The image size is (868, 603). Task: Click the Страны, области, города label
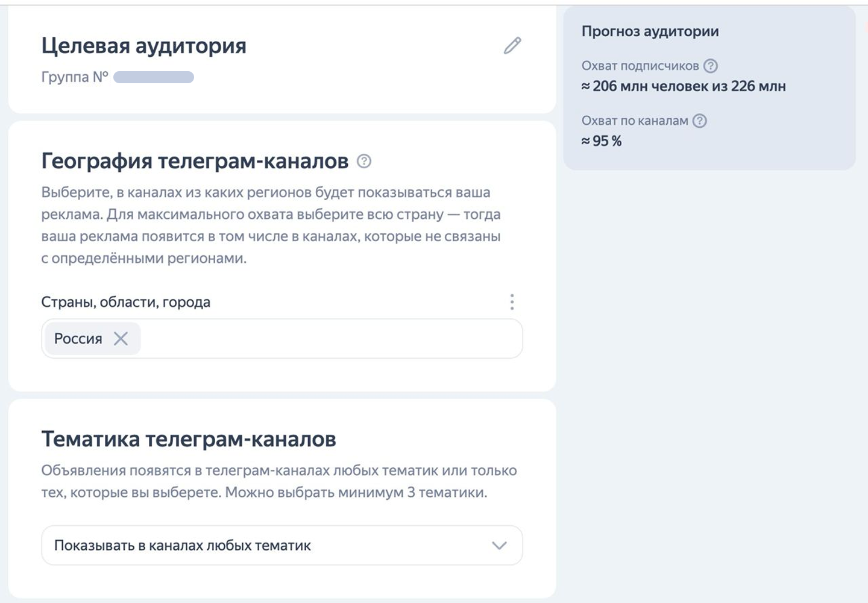pos(126,302)
